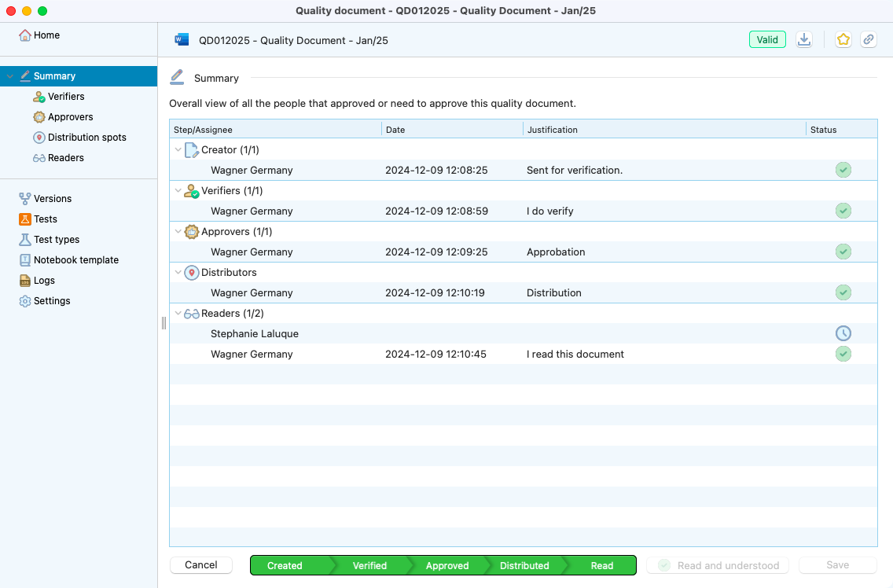
Task: Click the Approvers badge icon in sidebar
Action: (x=39, y=117)
